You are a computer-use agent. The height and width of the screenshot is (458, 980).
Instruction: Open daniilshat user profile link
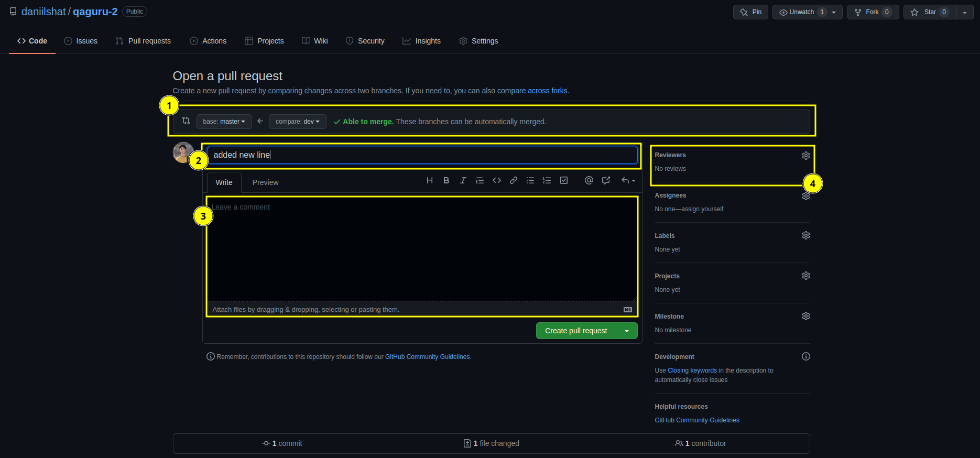(43, 12)
